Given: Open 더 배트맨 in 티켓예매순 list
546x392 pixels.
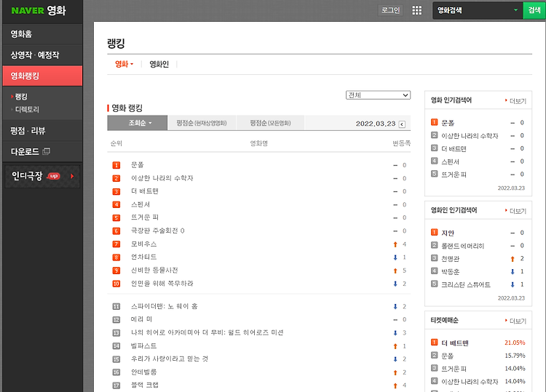Looking at the screenshot, I should click(x=455, y=343).
